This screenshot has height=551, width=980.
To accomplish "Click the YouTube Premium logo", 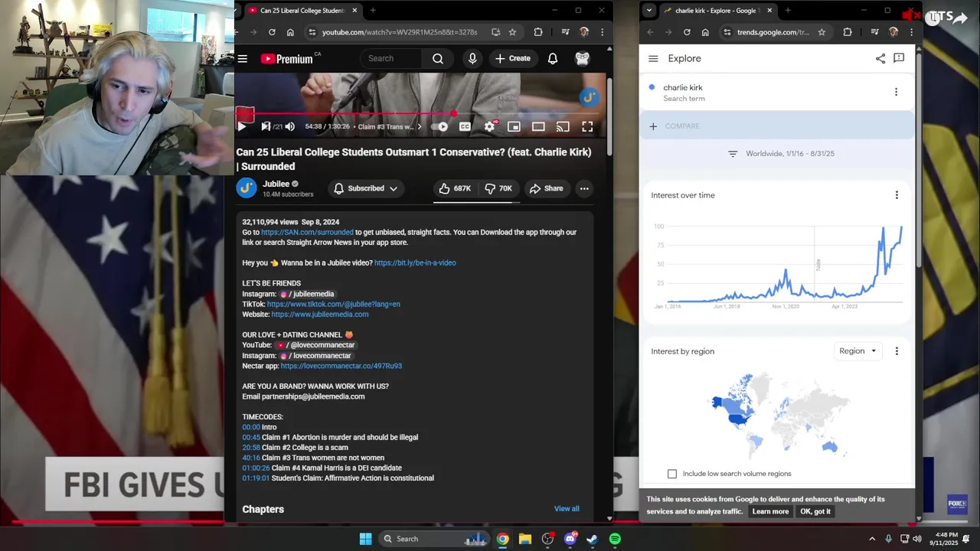I will click(286, 59).
